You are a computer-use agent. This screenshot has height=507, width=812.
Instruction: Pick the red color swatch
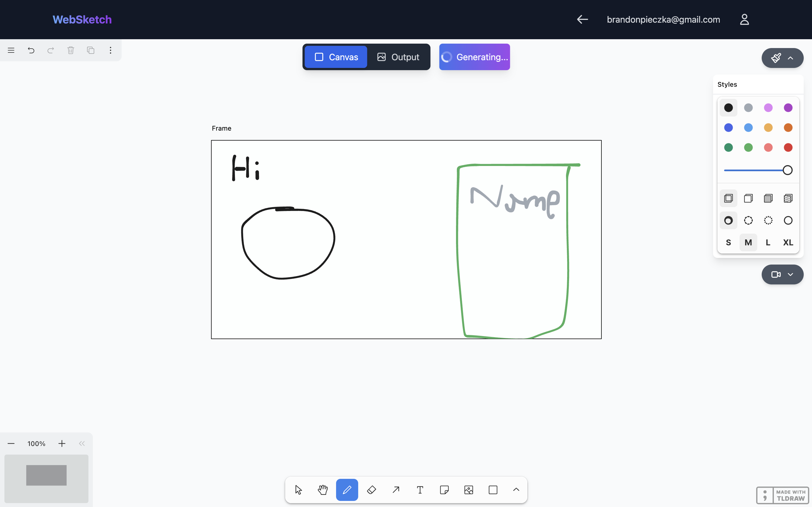point(788,147)
